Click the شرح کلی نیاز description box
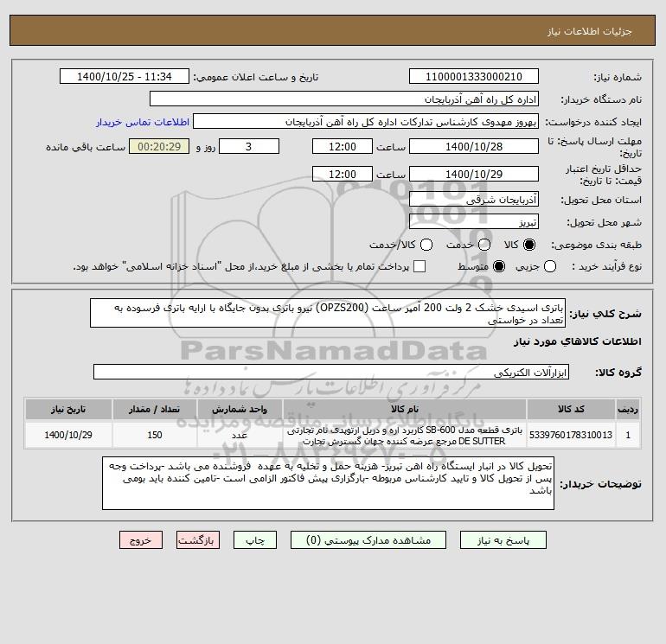The width and height of the screenshot is (666, 644). coord(328,313)
